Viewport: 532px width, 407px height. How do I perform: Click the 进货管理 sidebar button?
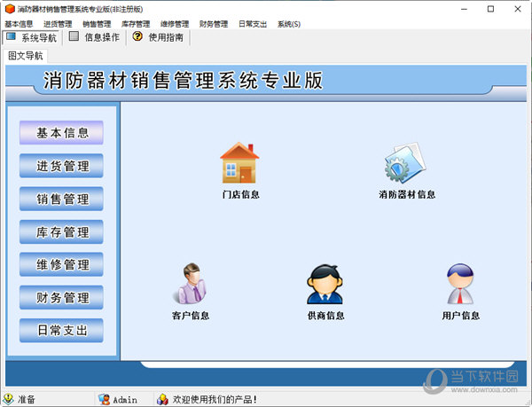tap(61, 166)
